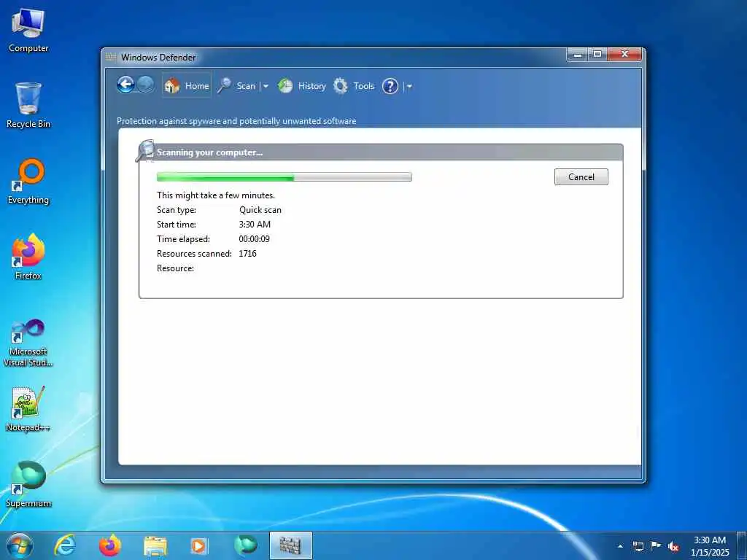Select the Recycle Bin desktop icon
Viewport: 747px width, 560px height.
[28, 105]
